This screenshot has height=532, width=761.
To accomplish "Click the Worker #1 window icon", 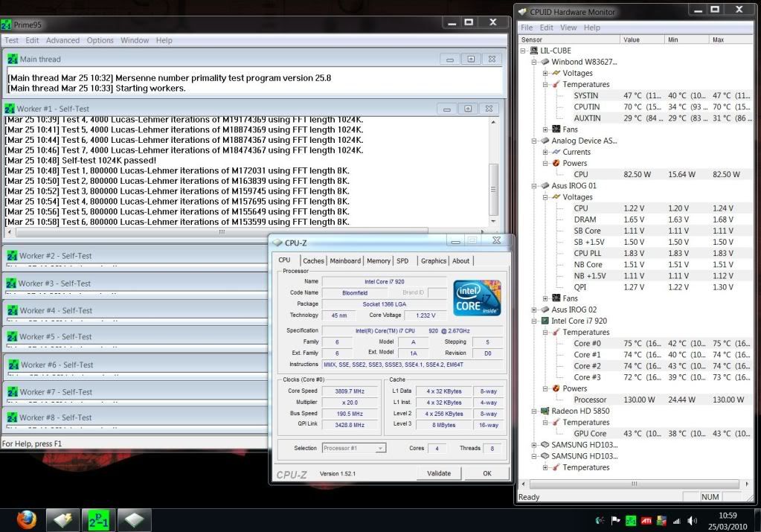I will 9,109.
